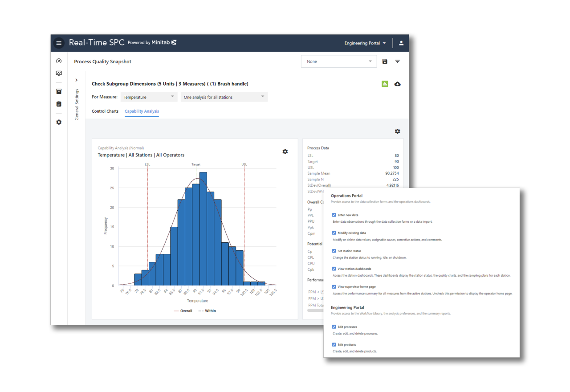Select the clipboard icon in the sidebar
This screenshot has width=570, height=392.
(59, 104)
